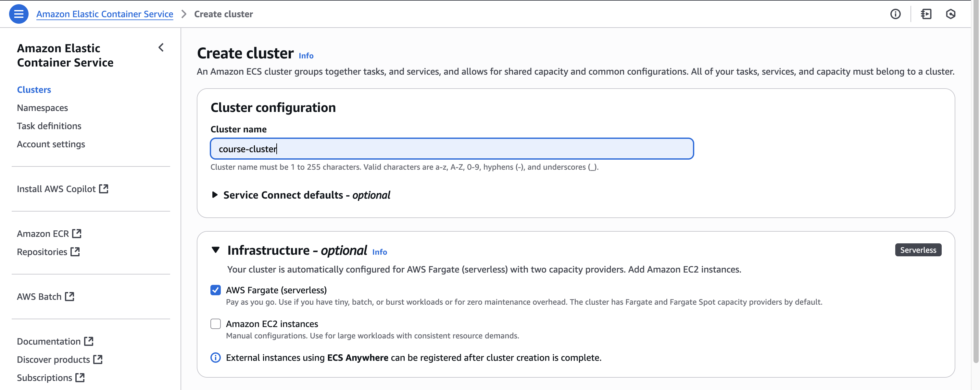The image size is (980, 390).
Task: Expand Service Connect defaults section
Action: click(215, 195)
